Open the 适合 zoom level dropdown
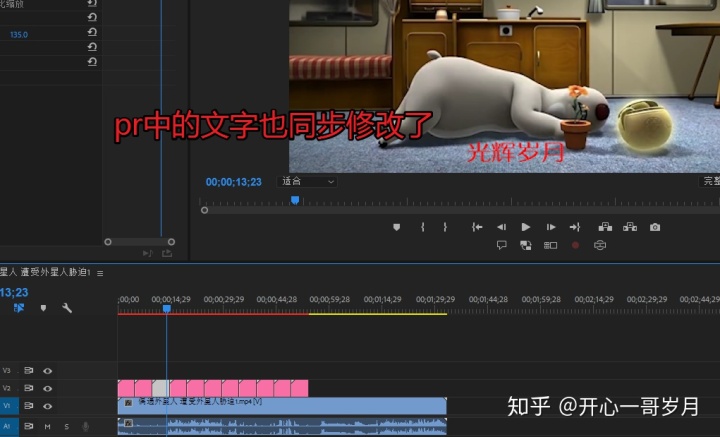Image resolution: width=720 pixels, height=437 pixels. 307,181
